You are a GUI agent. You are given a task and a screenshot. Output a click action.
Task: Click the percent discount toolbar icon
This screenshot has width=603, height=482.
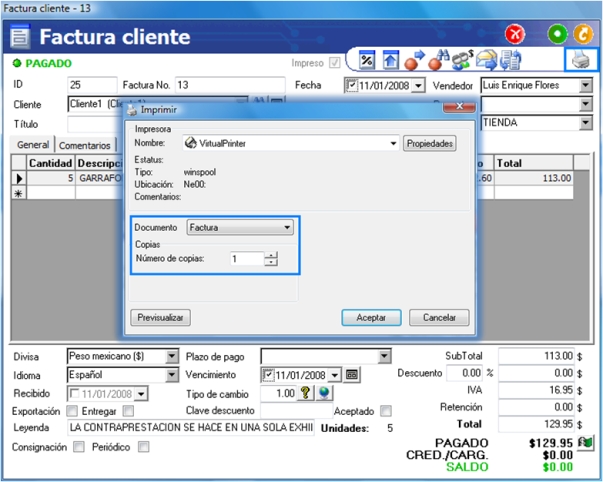click(x=367, y=61)
